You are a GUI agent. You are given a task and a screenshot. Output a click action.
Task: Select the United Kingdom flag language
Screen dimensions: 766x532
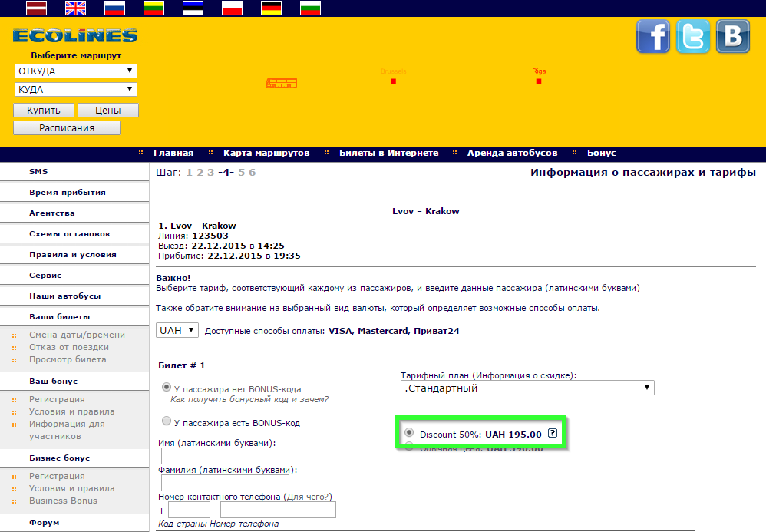pyautogui.click(x=75, y=8)
